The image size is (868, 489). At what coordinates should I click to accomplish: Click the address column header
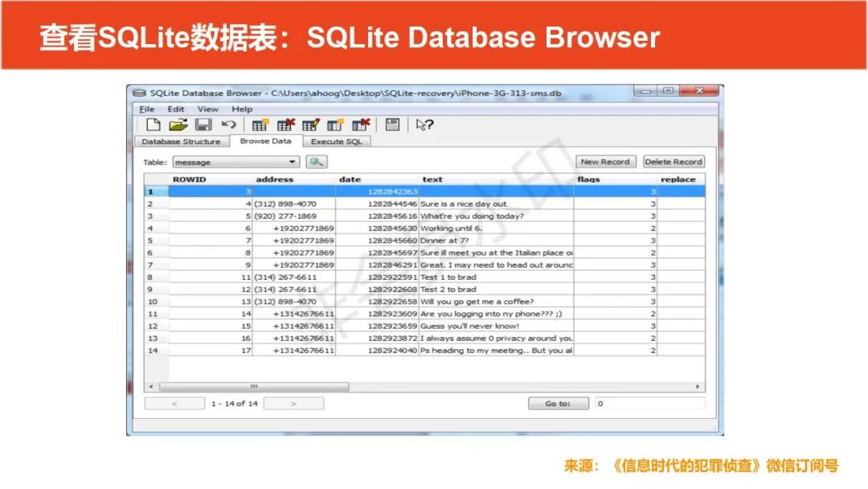[294, 179]
